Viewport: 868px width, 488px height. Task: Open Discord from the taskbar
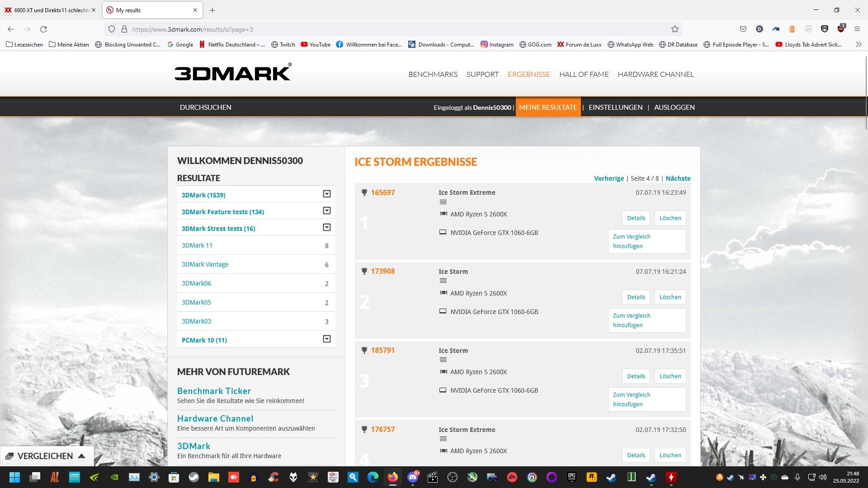point(413,477)
